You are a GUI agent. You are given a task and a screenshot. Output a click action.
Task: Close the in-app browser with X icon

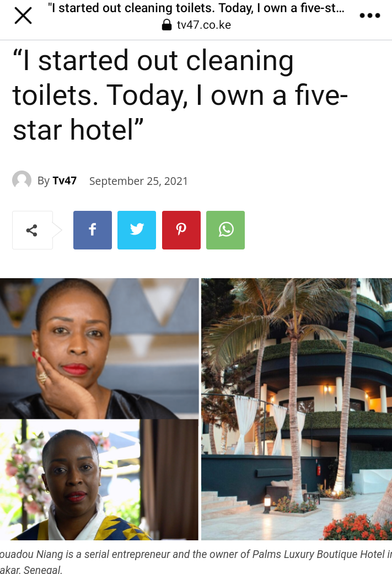(23, 16)
